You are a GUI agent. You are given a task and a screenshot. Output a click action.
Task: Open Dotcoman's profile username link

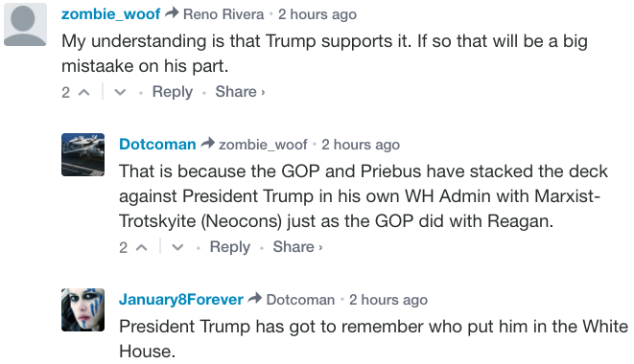[x=157, y=145]
